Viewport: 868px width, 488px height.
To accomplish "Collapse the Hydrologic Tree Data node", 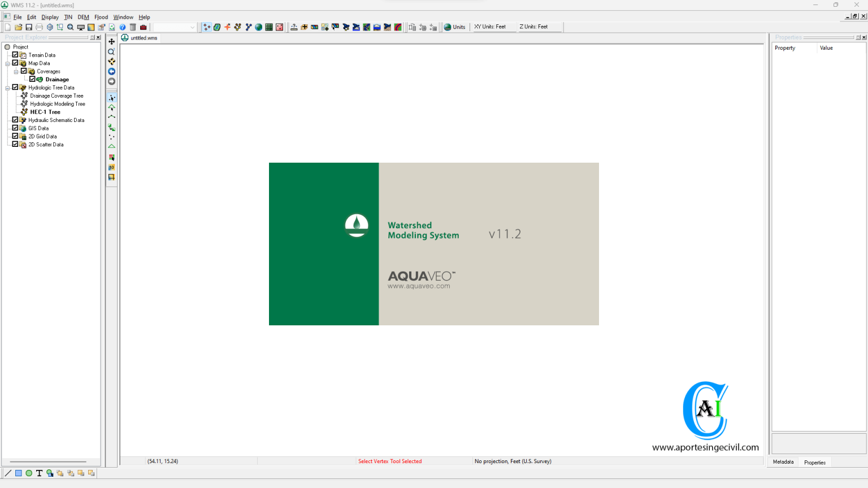I will pyautogui.click(x=7, y=88).
